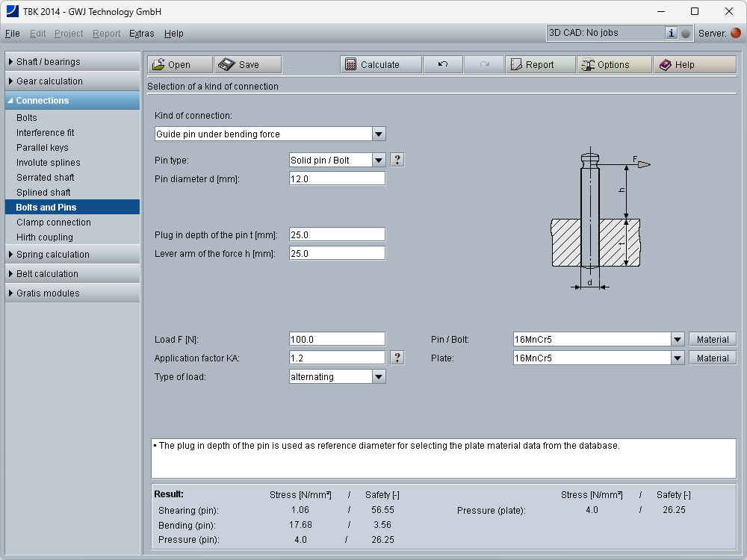The image size is (747, 560).
Task: Click the 3D CAD info icon
Action: click(671, 33)
